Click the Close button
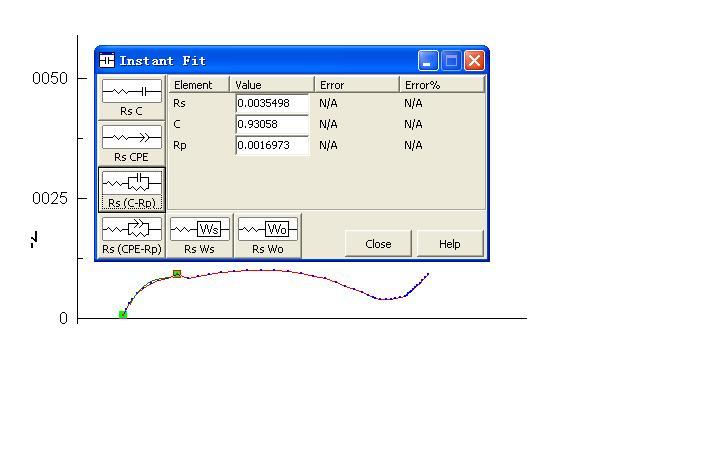Image resolution: width=720 pixels, height=450 pixels. tap(378, 244)
